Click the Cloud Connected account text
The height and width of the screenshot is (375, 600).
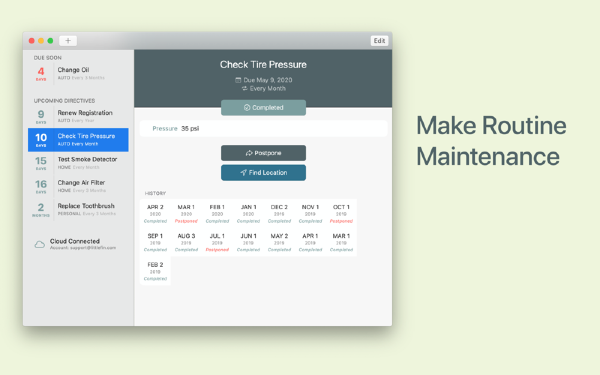click(x=83, y=244)
